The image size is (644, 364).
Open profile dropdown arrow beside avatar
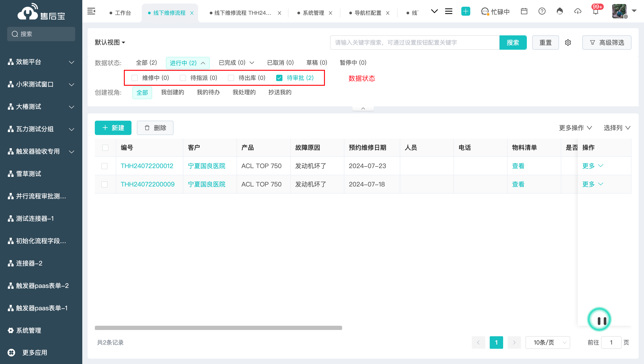coord(634,11)
